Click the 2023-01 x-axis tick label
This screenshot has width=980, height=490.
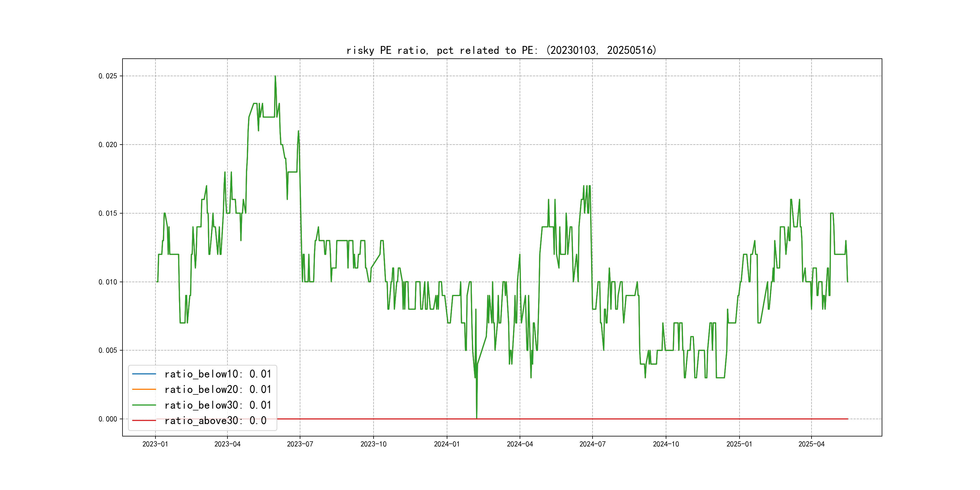point(155,444)
